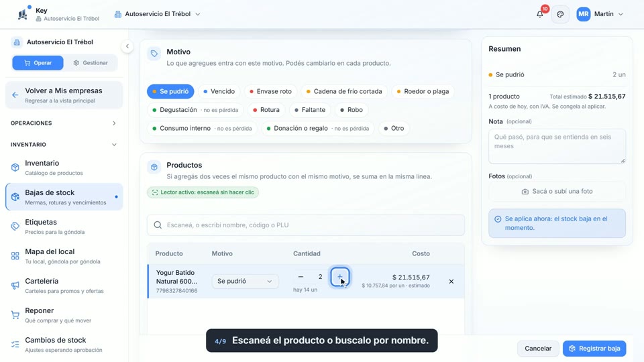
Task: Click the Lector activo scanner badge
Action: tap(203, 192)
